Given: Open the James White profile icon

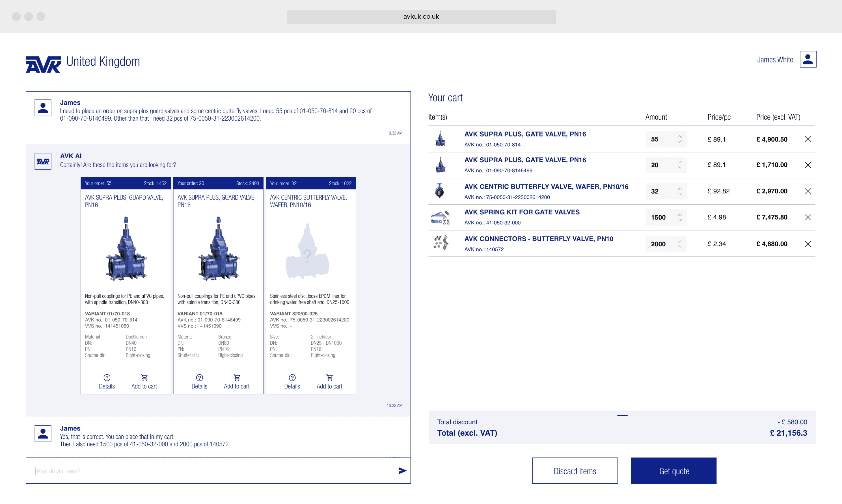Looking at the screenshot, I should (x=808, y=59).
